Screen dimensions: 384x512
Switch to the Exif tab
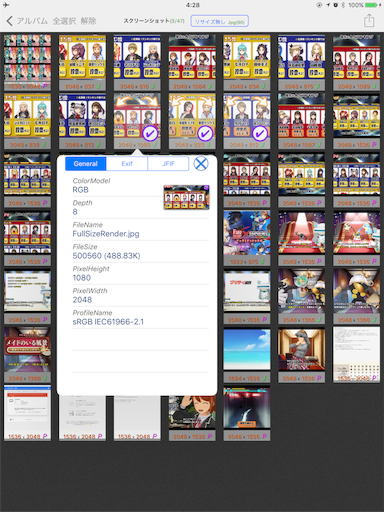[x=127, y=164]
